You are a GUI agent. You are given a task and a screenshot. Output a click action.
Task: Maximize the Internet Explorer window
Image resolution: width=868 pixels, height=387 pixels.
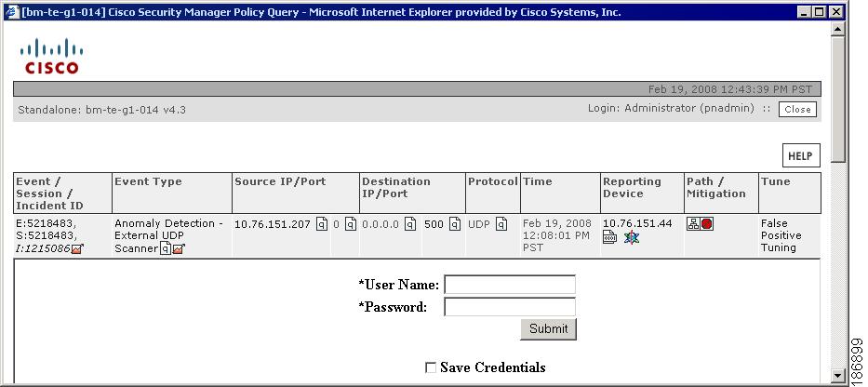[x=820, y=11]
